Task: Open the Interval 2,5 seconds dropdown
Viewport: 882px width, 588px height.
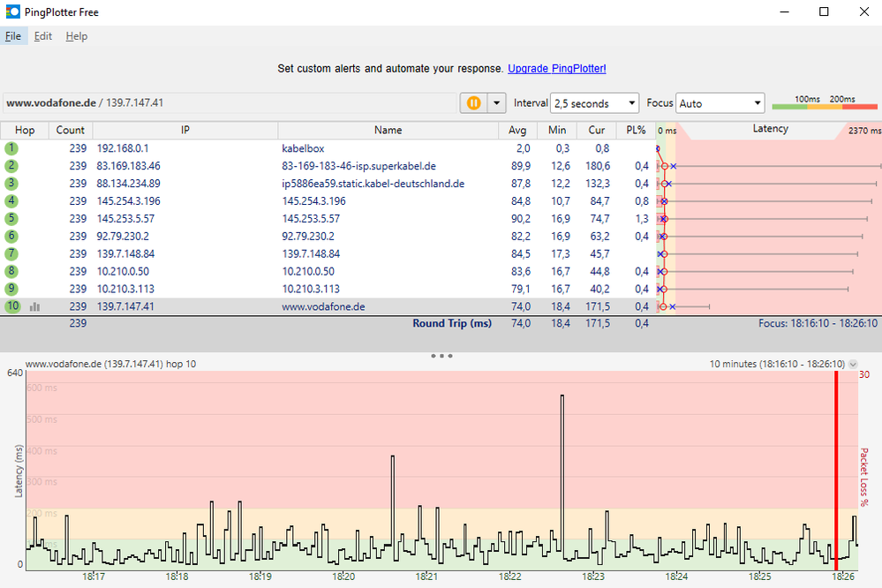Action: coord(594,103)
